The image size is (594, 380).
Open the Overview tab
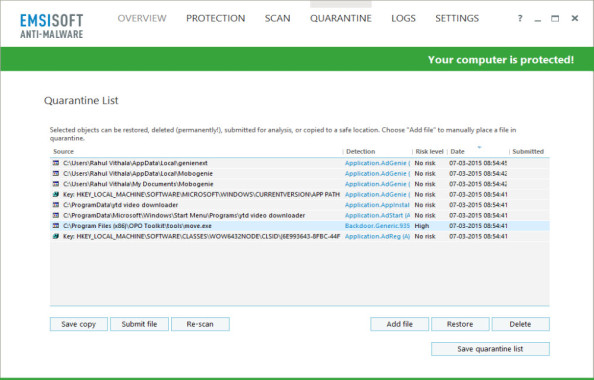click(x=142, y=18)
